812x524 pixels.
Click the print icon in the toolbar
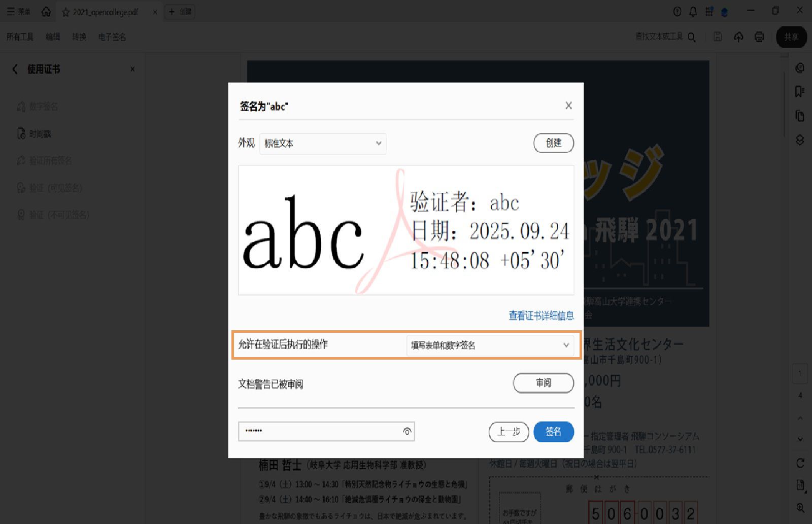[759, 37]
